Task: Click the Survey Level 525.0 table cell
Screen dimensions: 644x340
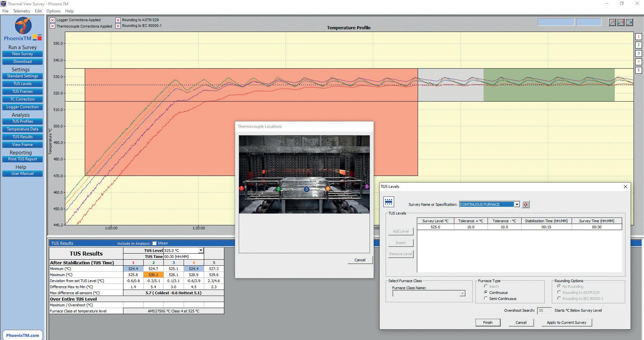Action: (435, 227)
